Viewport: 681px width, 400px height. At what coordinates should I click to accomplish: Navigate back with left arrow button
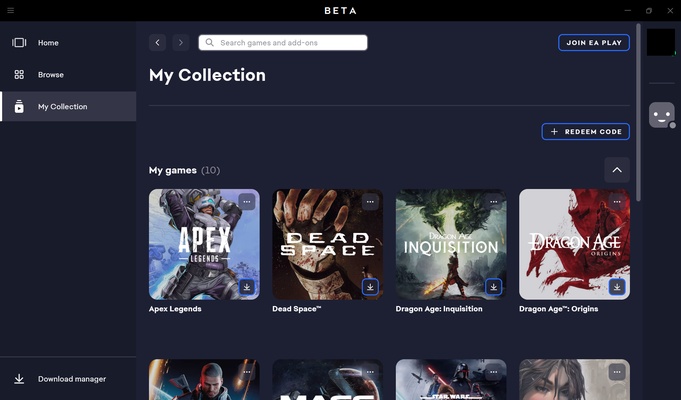157,43
